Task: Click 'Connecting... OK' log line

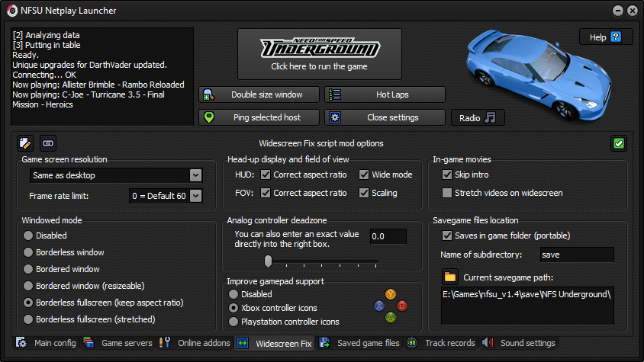Action: [44, 75]
